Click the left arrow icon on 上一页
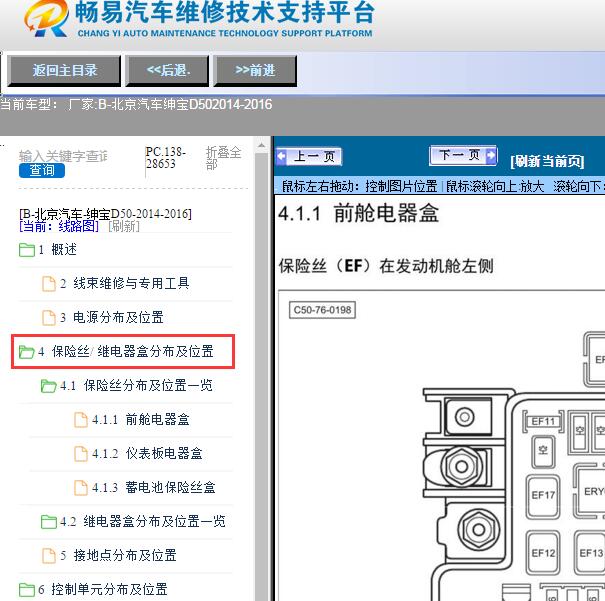The width and height of the screenshot is (605, 601). pos(281,157)
